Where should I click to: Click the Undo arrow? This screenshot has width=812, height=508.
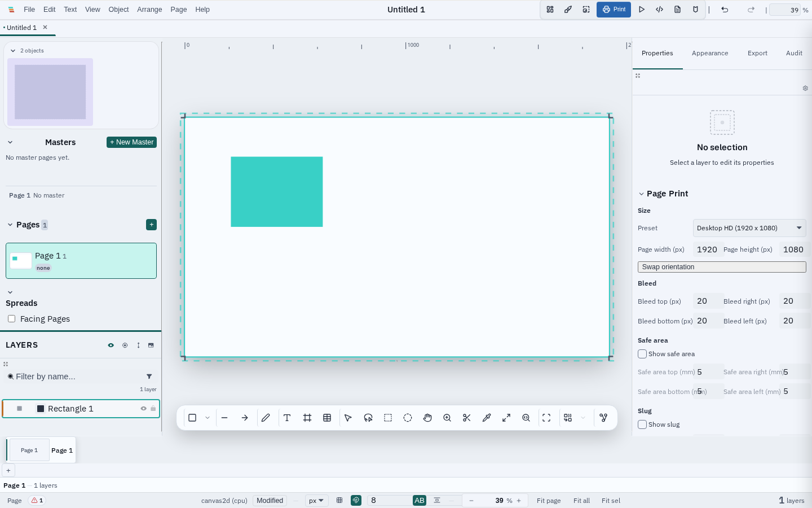pyautogui.click(x=725, y=10)
